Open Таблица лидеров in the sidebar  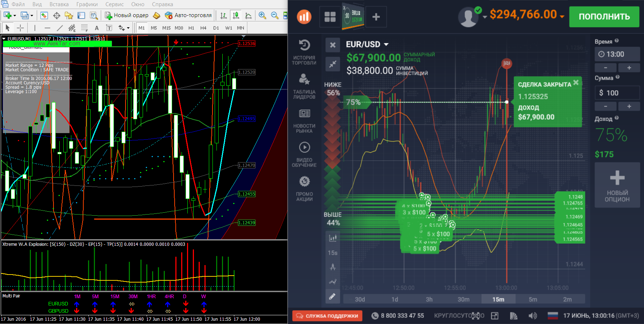pos(304,86)
